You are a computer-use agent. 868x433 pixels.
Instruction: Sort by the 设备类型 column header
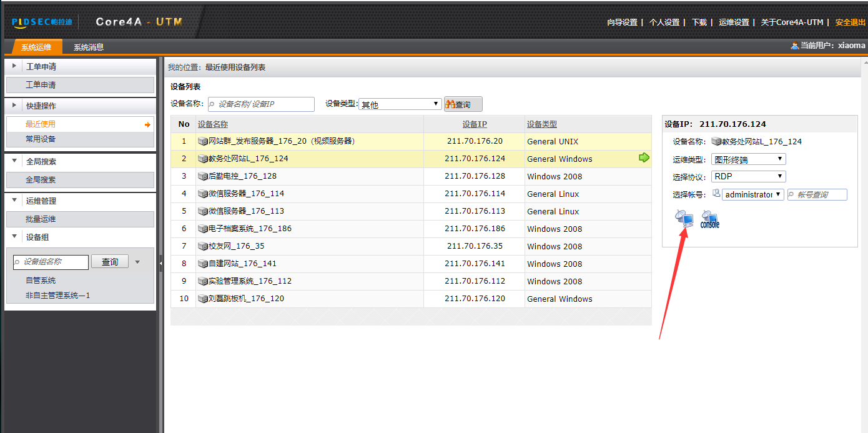tap(542, 124)
